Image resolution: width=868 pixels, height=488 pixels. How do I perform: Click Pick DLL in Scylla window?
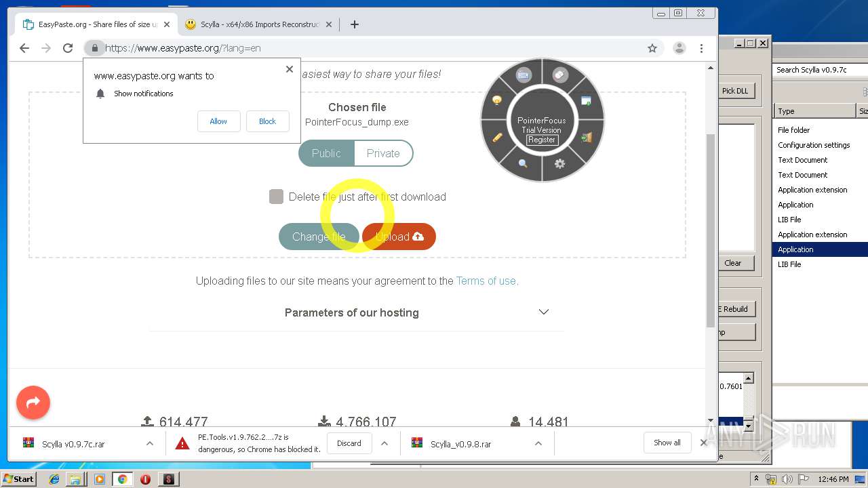(x=736, y=91)
